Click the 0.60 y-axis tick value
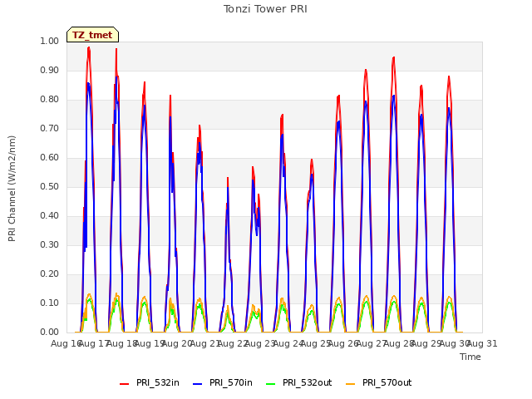The width and height of the screenshot is (532, 399). tap(50, 157)
